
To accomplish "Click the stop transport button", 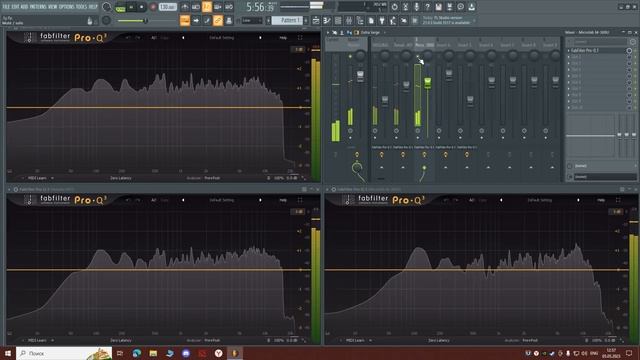I will pyautogui.click(x=142, y=7).
